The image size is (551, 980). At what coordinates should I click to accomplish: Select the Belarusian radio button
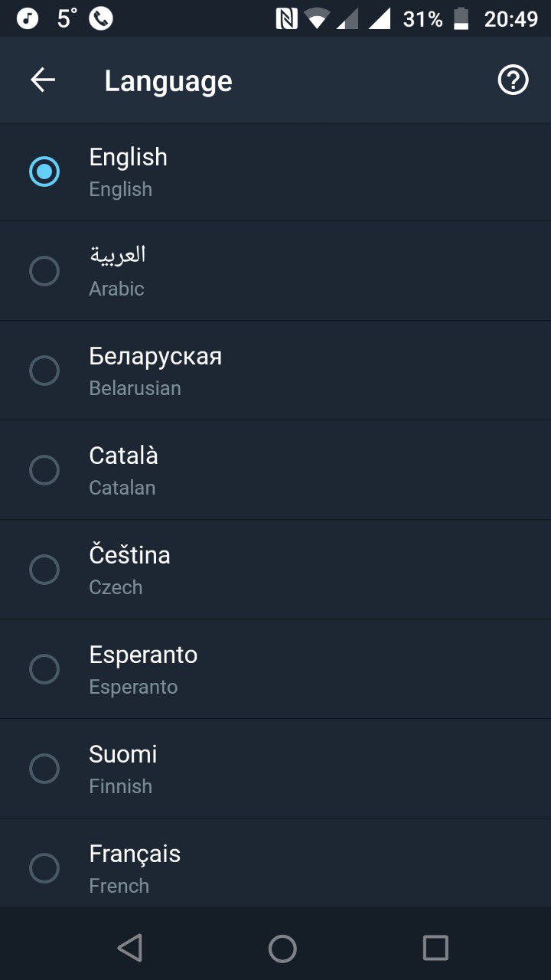pos(44,371)
